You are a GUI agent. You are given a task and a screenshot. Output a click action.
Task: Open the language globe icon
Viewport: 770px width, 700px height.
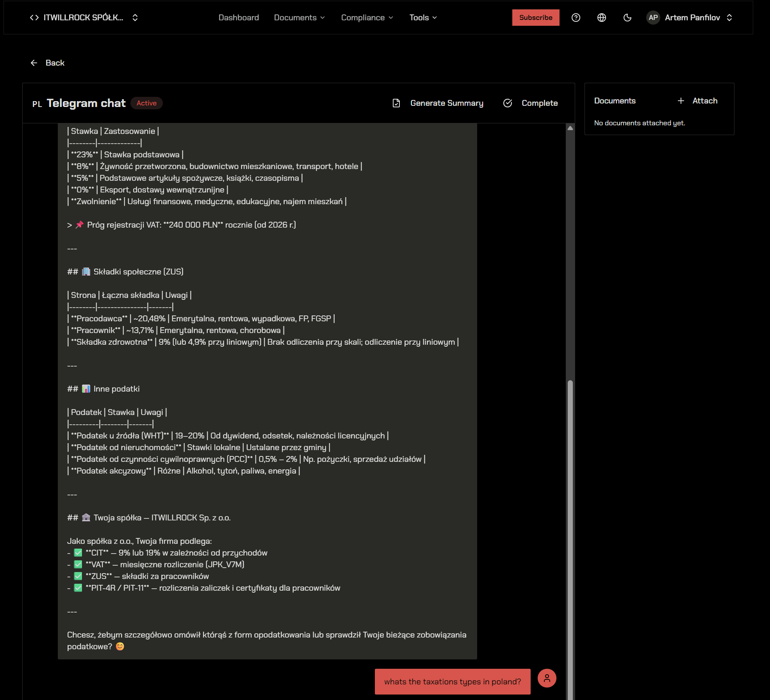601,18
